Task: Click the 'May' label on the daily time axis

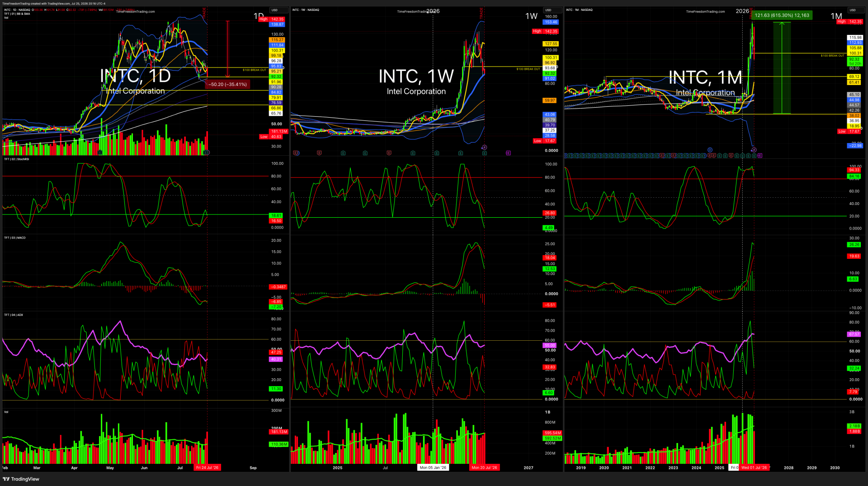Action: point(110,468)
